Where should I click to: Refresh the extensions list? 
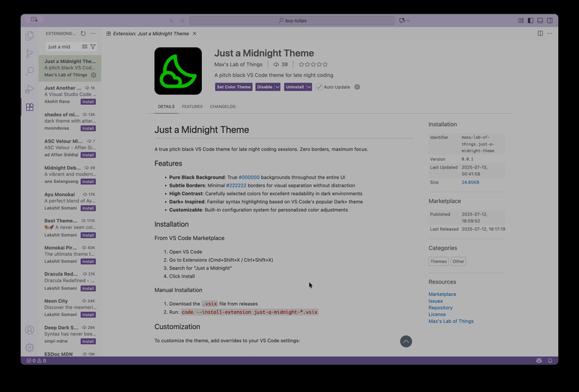[83, 33]
